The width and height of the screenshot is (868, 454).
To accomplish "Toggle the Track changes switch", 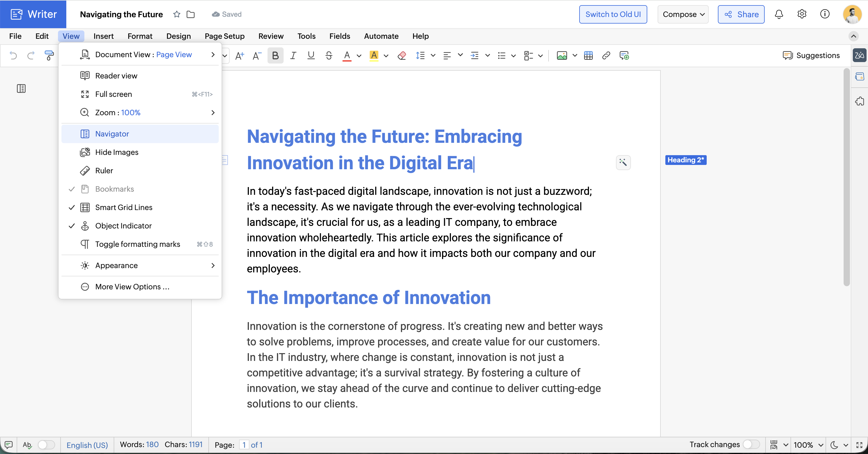I will tap(751, 444).
